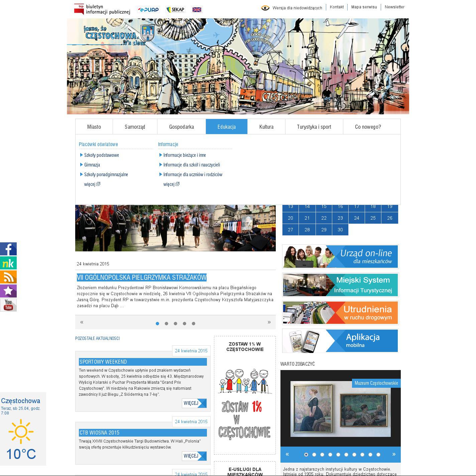The height and width of the screenshot is (476, 476).
Task: Open Szkoły podstawowe link
Action: (102, 155)
